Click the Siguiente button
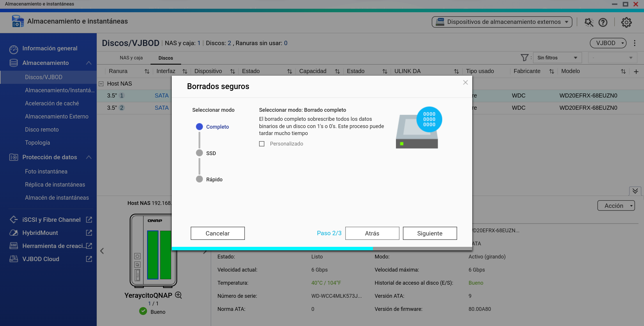 [x=429, y=233]
